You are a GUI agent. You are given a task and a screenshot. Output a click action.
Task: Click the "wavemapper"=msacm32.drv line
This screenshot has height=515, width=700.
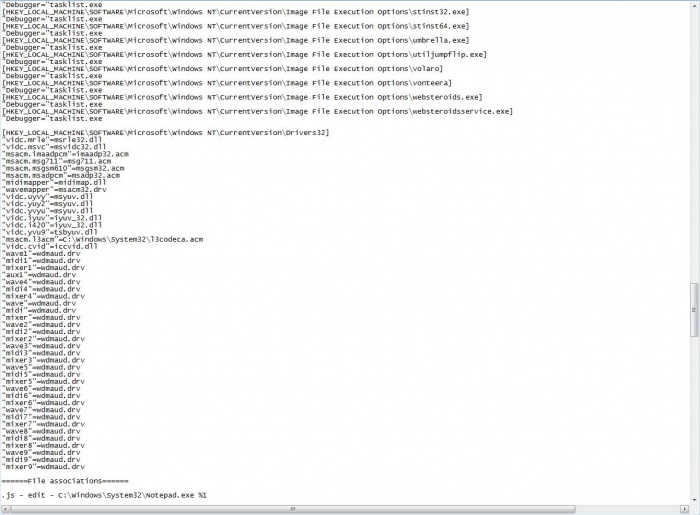[54, 190]
